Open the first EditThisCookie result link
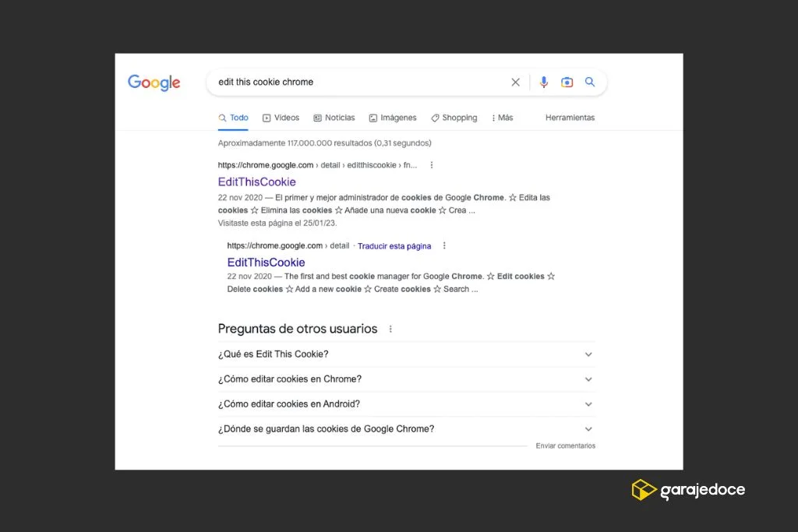The image size is (798, 532). coord(256,182)
